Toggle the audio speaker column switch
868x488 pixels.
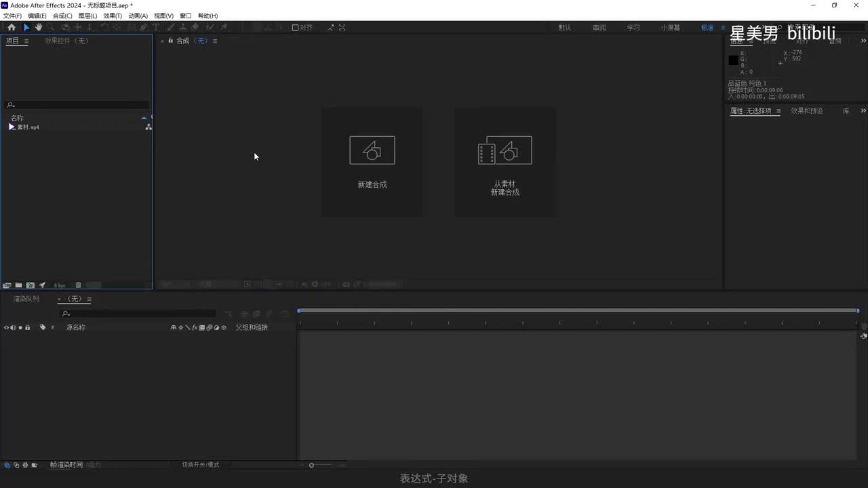[x=13, y=327]
